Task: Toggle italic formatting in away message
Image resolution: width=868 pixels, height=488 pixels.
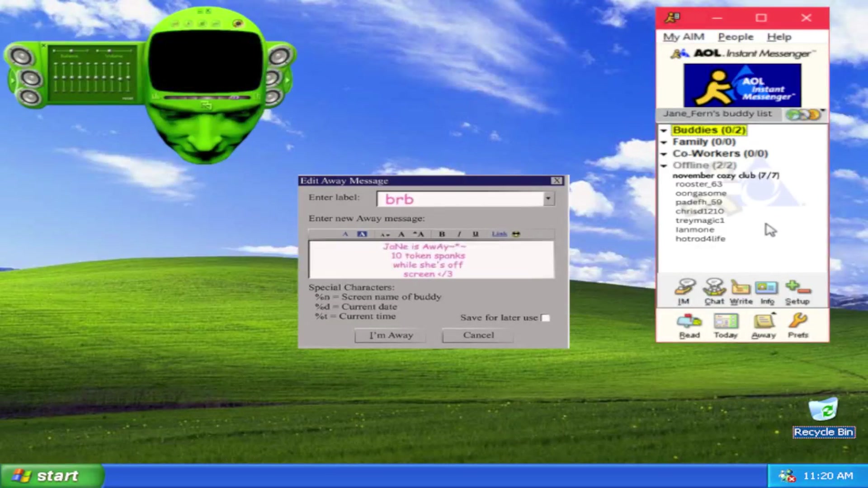Action: tap(459, 234)
